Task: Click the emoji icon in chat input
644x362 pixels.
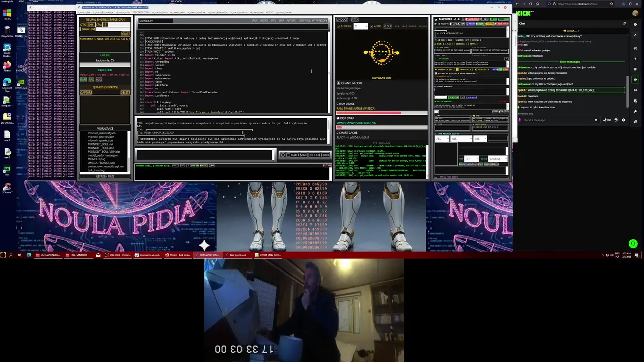Action: 596,120
